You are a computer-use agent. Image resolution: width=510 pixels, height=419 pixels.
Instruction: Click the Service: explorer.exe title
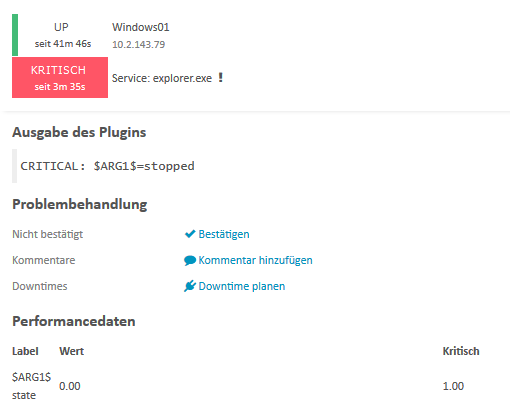162,78
